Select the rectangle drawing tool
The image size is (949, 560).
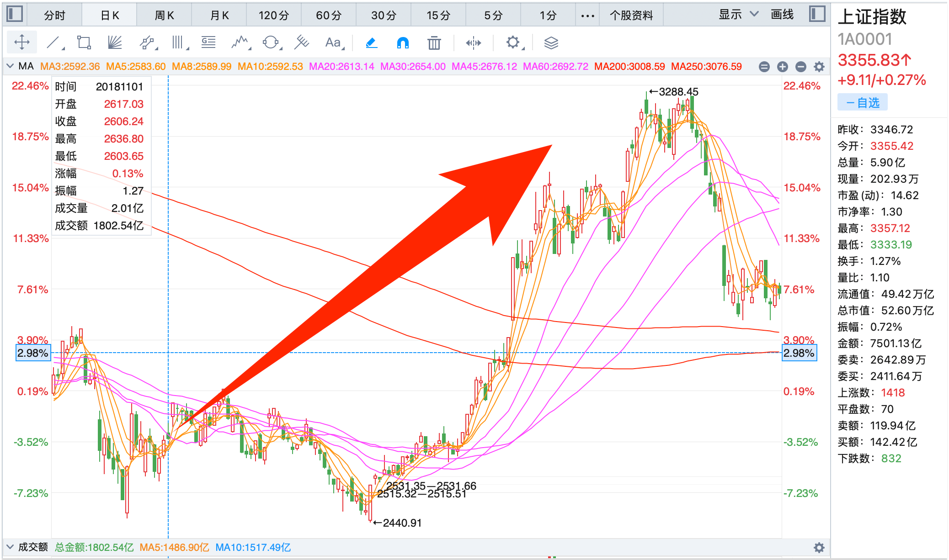[84, 42]
